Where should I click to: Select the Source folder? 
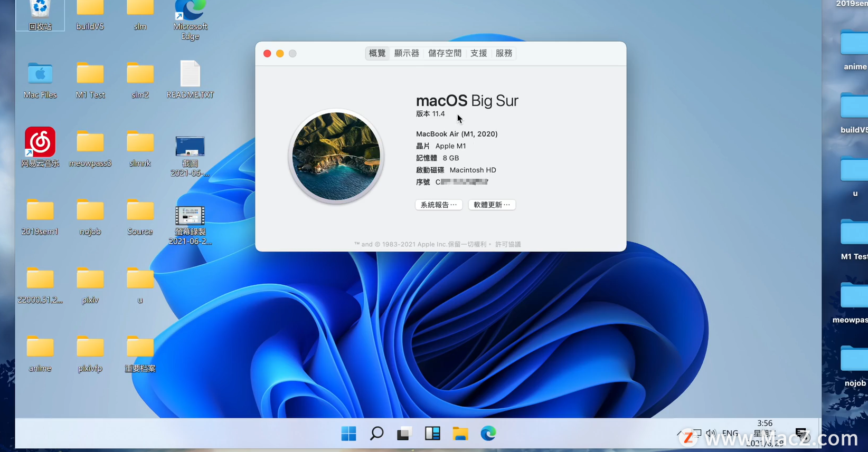pyautogui.click(x=140, y=217)
